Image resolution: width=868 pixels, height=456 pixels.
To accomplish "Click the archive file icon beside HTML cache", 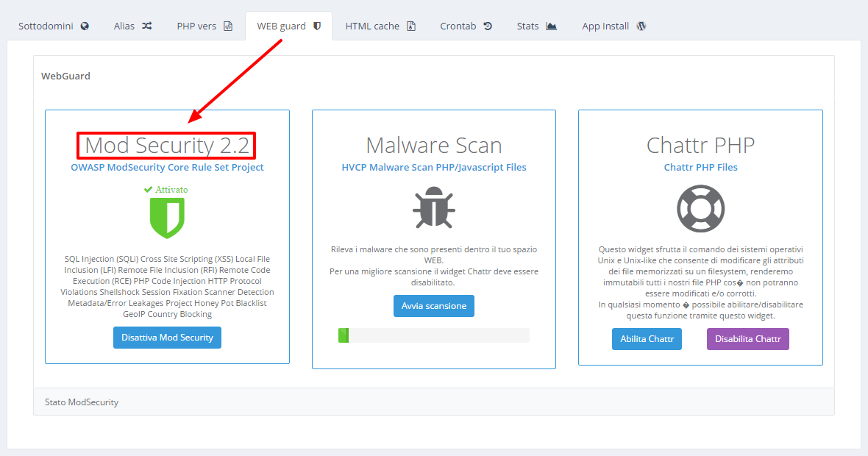I will (x=411, y=26).
